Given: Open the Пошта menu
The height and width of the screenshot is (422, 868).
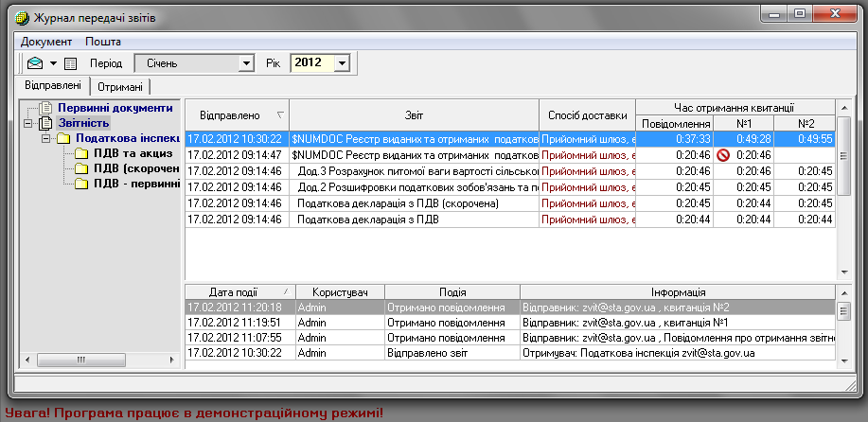Looking at the screenshot, I should coord(103,42).
